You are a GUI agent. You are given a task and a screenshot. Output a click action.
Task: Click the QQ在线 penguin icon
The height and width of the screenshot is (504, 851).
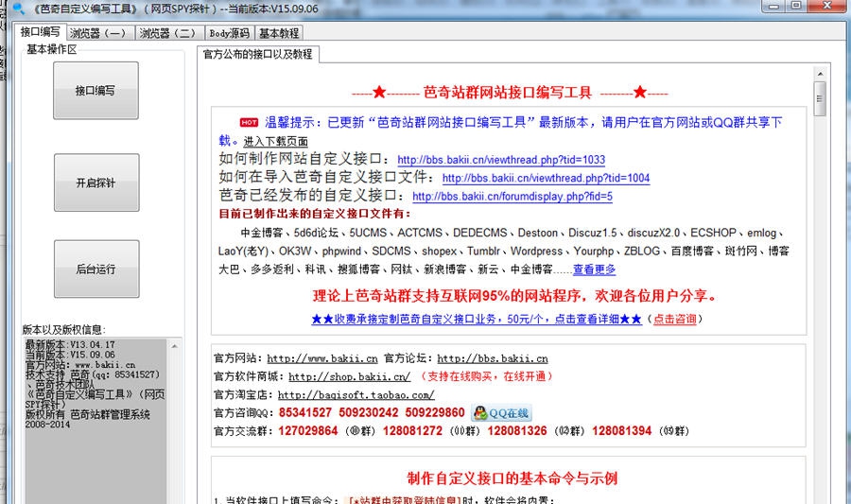501,413
